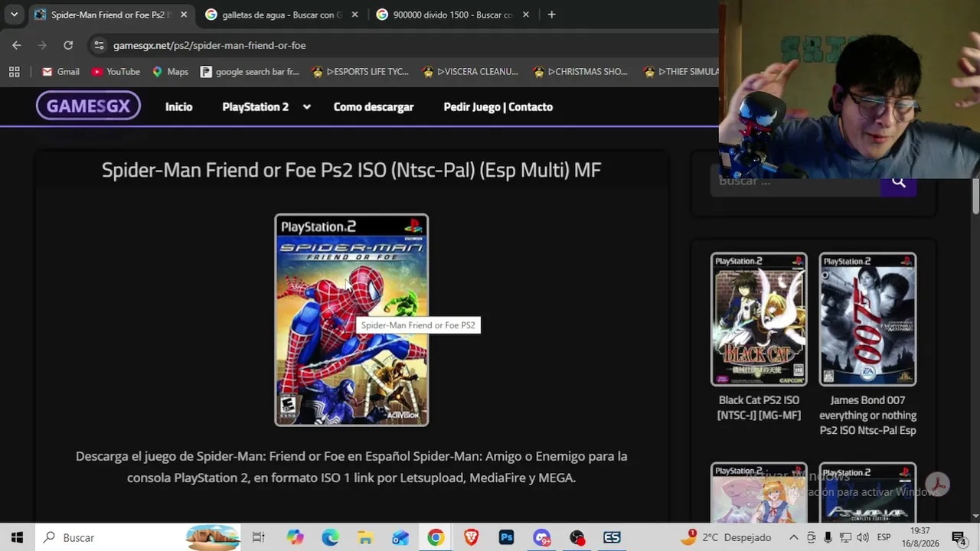Open Microsoft Edge from the taskbar
The height and width of the screenshot is (551, 980).
coord(330,537)
